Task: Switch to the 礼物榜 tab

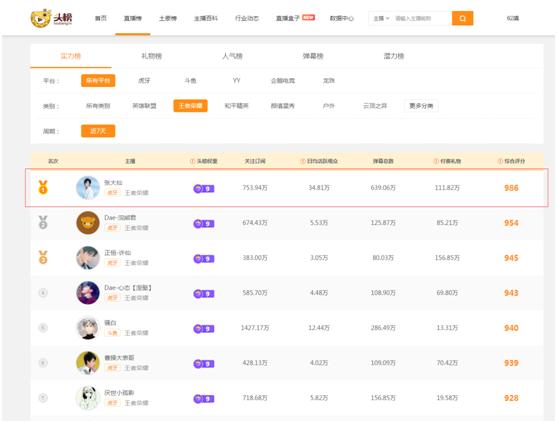Action: click(x=152, y=56)
